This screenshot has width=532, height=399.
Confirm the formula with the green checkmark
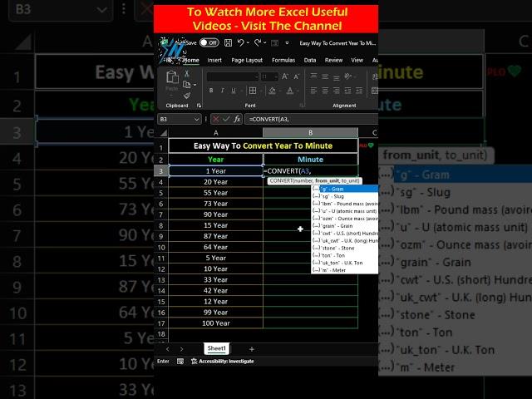click(226, 119)
